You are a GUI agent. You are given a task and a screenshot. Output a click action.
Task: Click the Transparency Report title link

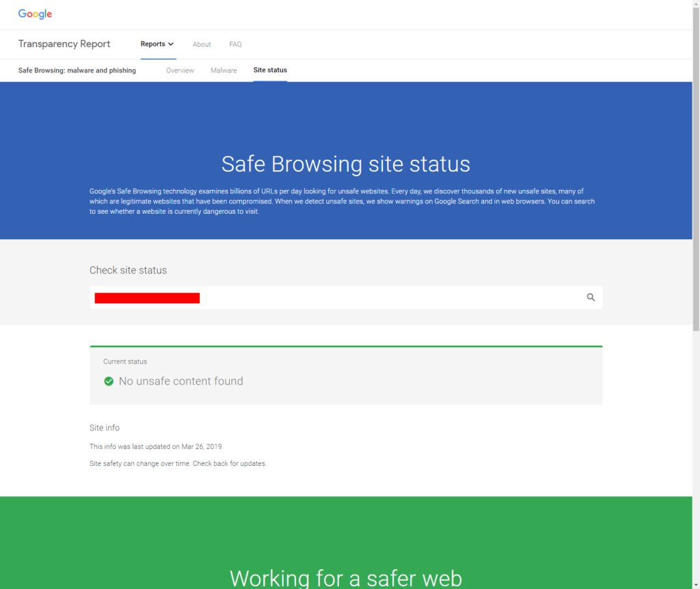pyautogui.click(x=64, y=44)
